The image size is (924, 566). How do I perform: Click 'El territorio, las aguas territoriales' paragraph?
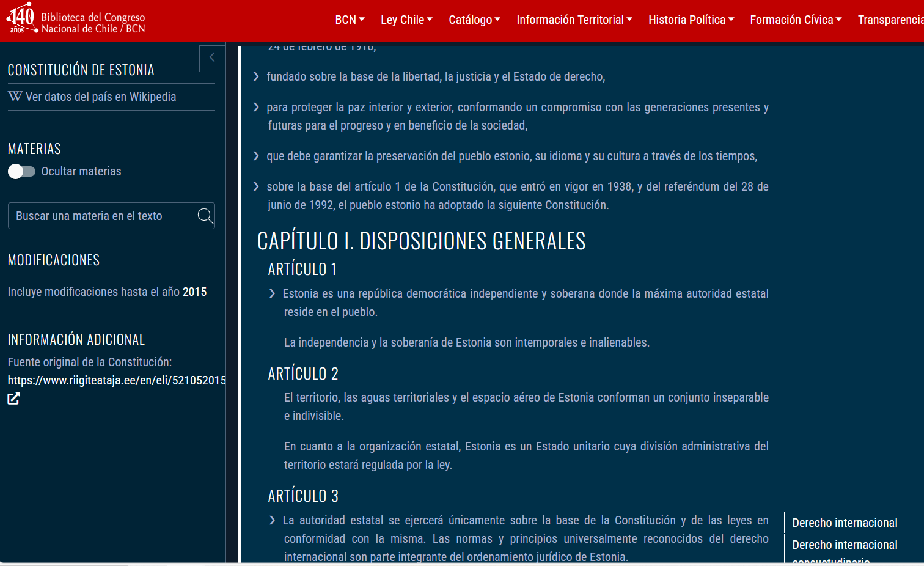(526, 406)
